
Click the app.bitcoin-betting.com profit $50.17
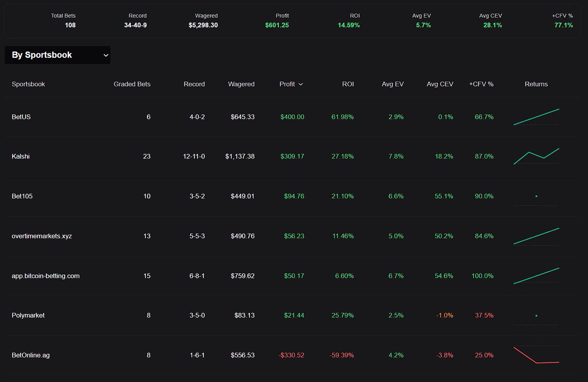294,276
